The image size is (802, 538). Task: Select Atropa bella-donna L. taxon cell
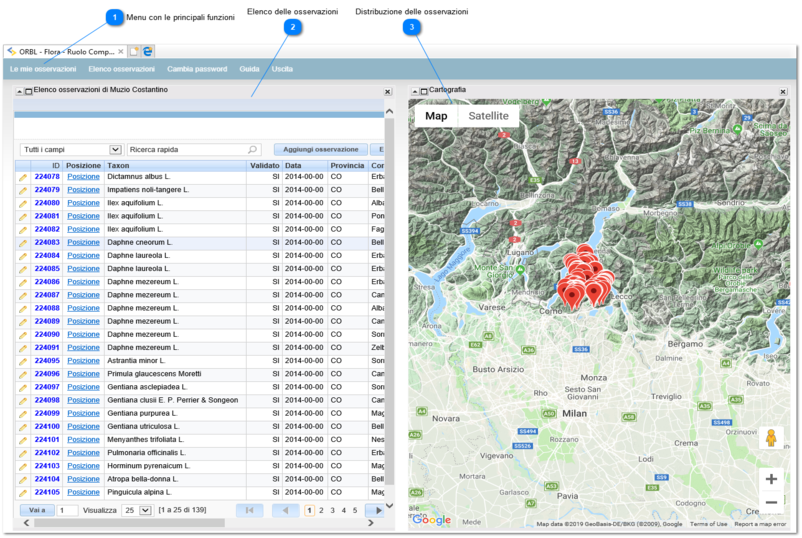pyautogui.click(x=175, y=479)
